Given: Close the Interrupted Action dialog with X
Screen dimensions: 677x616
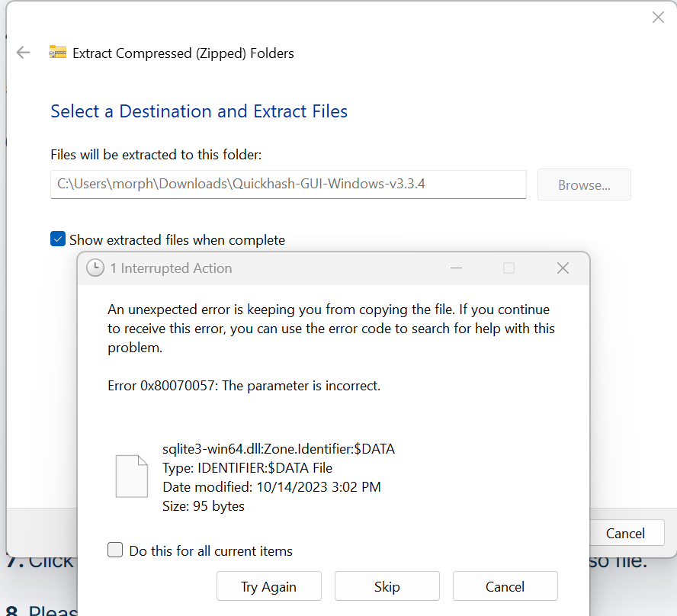Looking at the screenshot, I should pos(563,268).
